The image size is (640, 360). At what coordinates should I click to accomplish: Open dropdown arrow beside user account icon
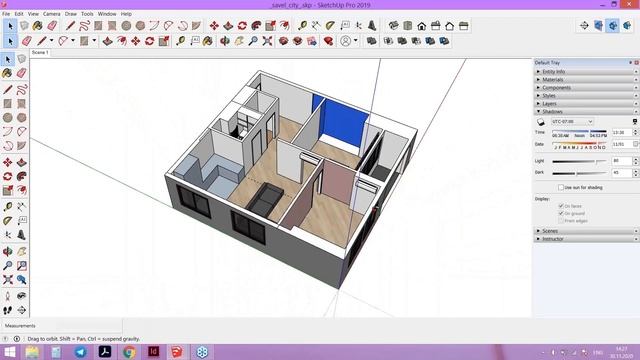click(x=356, y=41)
